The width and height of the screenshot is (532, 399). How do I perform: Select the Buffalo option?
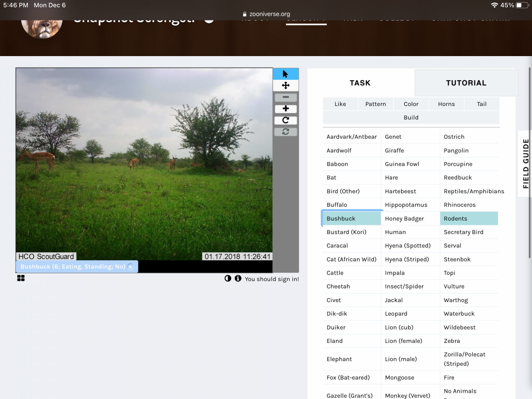(352, 205)
